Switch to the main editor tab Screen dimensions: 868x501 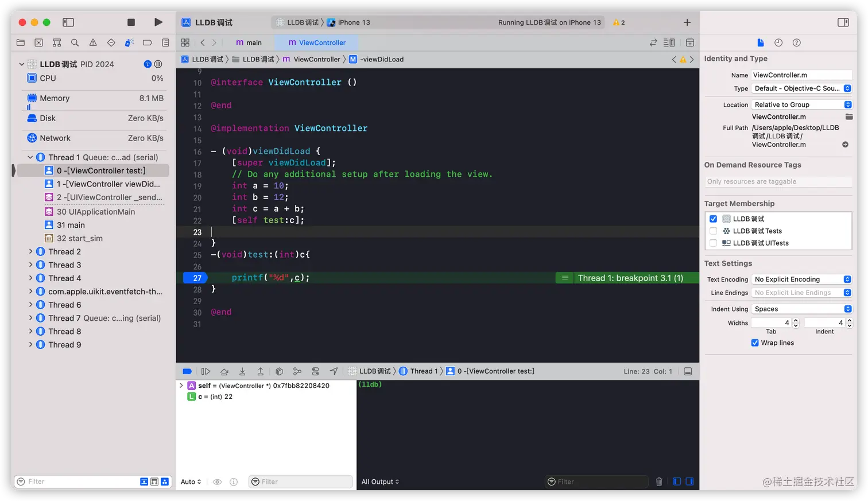(249, 42)
